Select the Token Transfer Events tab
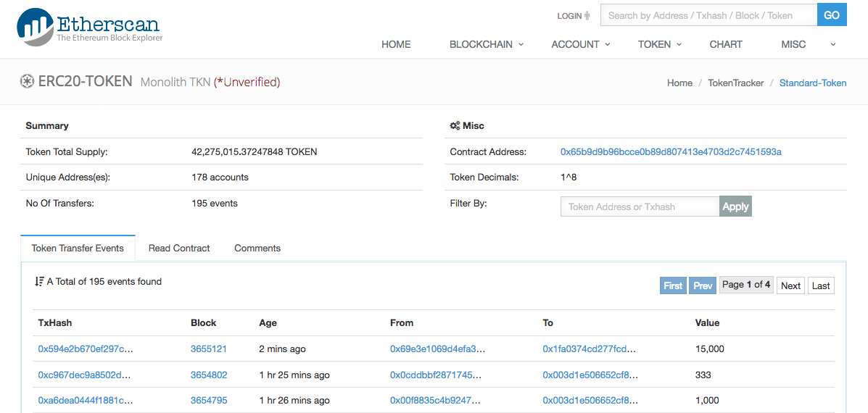 tap(78, 249)
